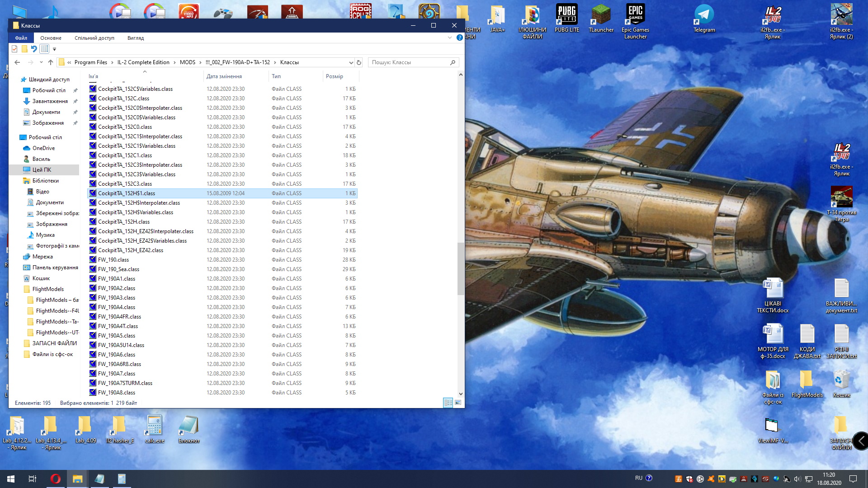Screen dimensions: 868x488
Task: Click the New folder icon in quick access toolbar
Action: coord(24,49)
